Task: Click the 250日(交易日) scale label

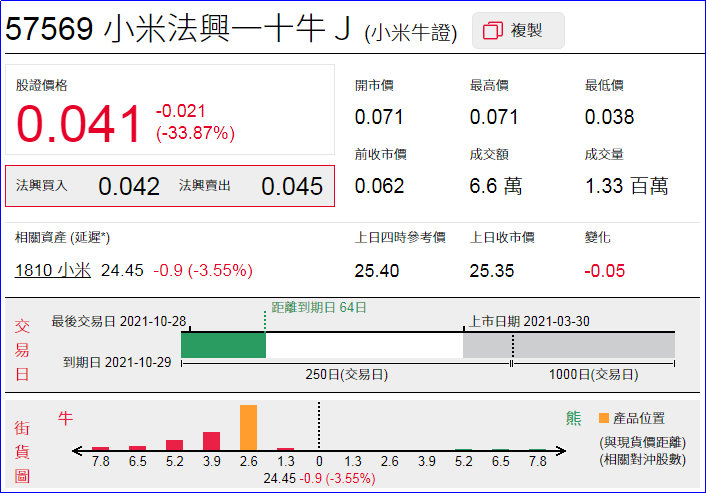Action: click(346, 375)
